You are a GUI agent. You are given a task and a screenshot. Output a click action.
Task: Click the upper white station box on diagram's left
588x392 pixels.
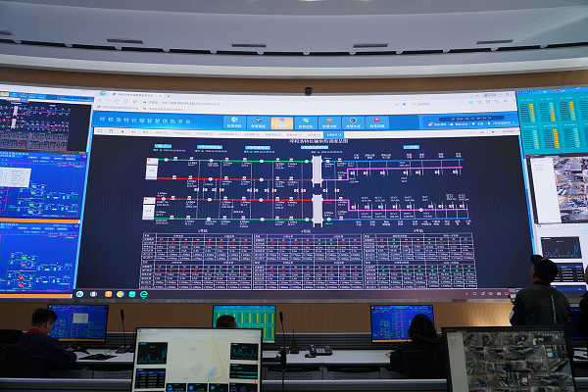pos(152,169)
